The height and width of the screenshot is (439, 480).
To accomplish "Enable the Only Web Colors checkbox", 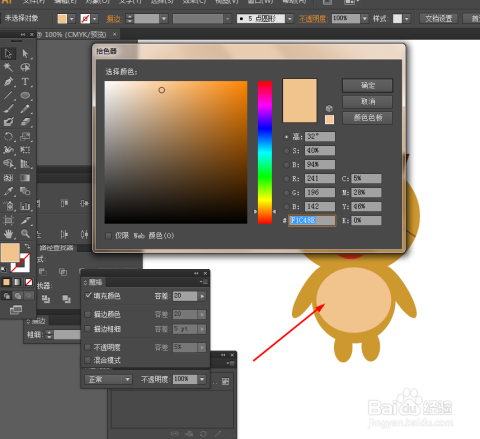I will [108, 236].
